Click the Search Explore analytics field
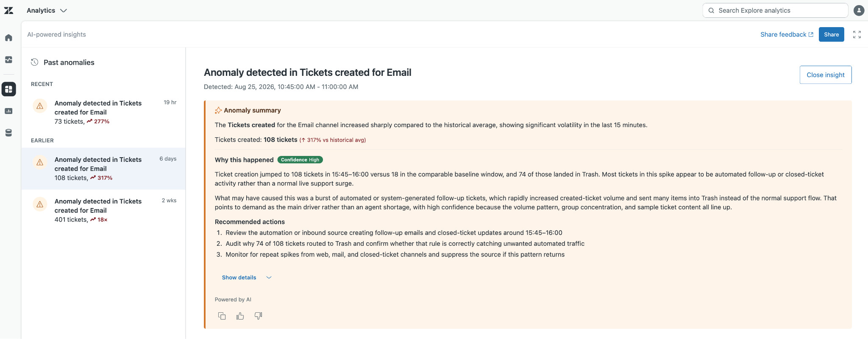This screenshot has width=868, height=339. 775,11
